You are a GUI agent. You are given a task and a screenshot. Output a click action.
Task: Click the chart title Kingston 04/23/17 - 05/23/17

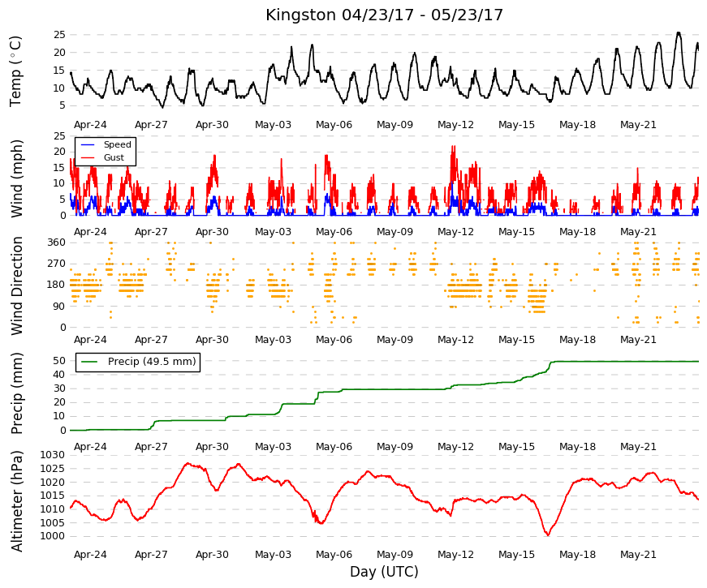click(384, 15)
